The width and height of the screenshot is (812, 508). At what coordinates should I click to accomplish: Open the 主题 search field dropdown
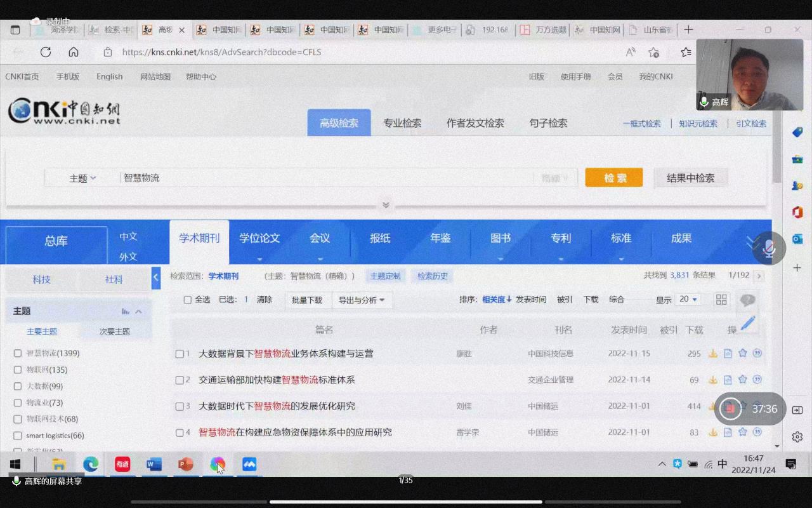(x=82, y=178)
